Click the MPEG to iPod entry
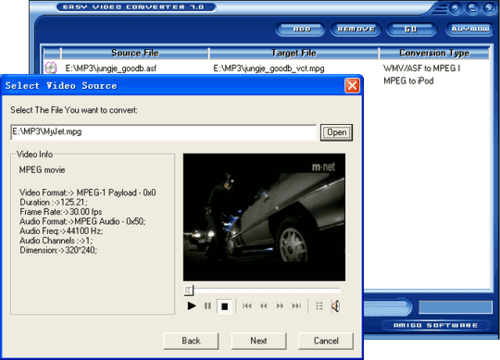 (408, 81)
